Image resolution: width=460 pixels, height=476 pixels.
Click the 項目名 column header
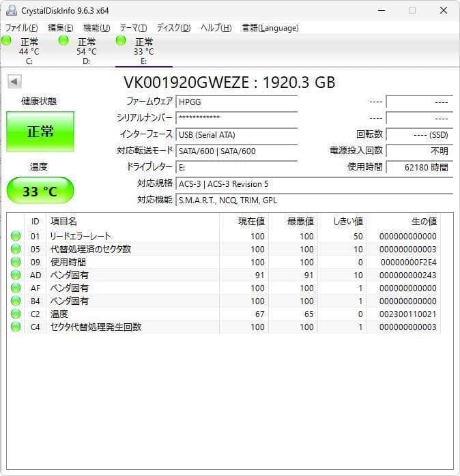point(133,222)
